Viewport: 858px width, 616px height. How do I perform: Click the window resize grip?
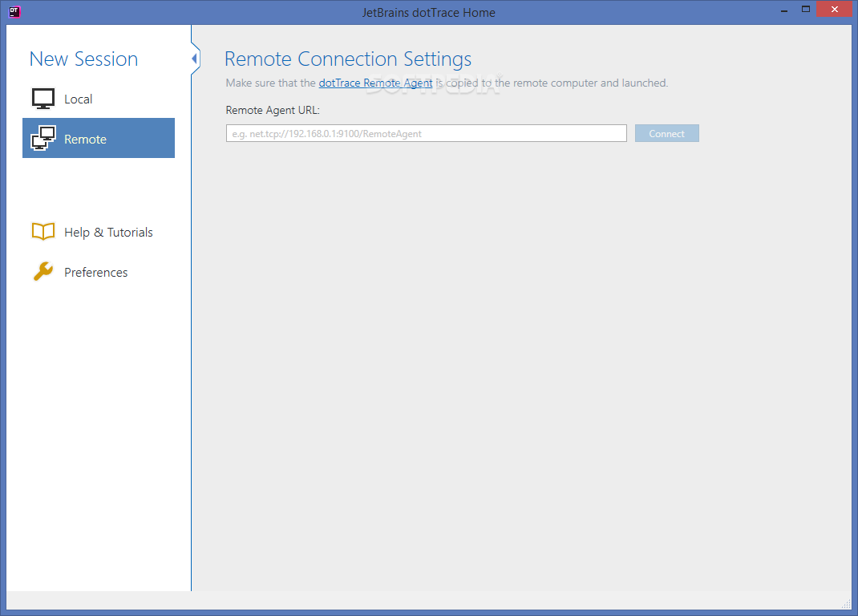point(846,603)
